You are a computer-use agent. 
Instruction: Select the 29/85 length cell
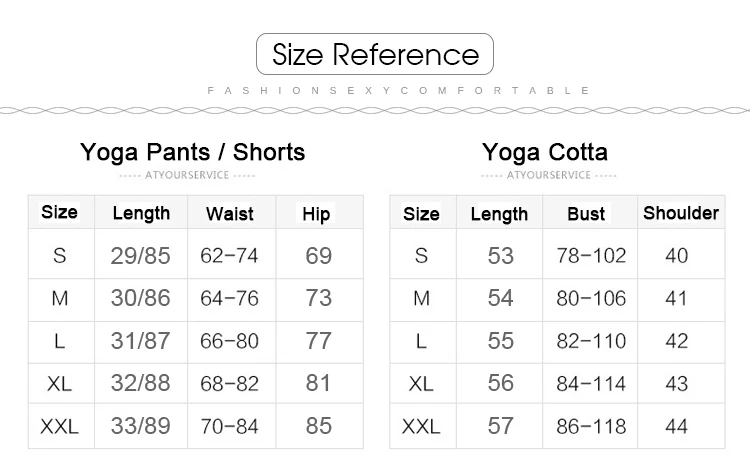[x=140, y=256]
